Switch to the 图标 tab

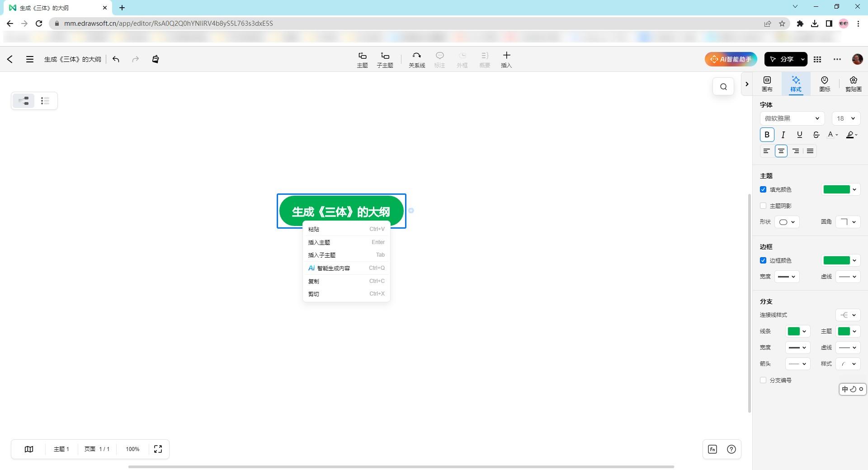tap(825, 84)
